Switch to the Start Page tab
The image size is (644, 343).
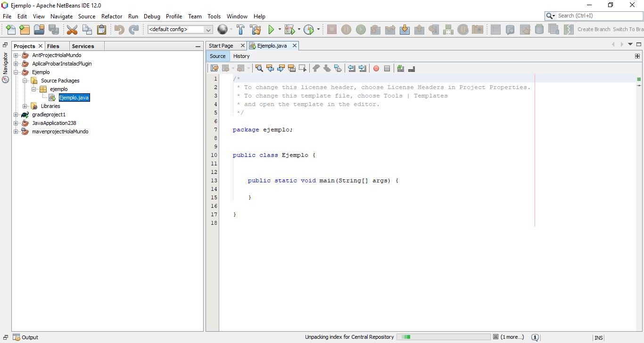tap(221, 46)
